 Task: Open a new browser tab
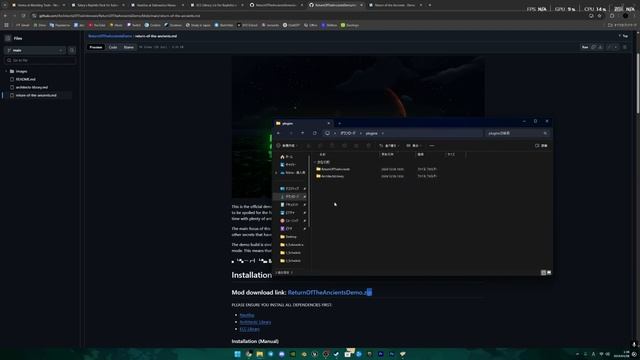click(x=430, y=5)
